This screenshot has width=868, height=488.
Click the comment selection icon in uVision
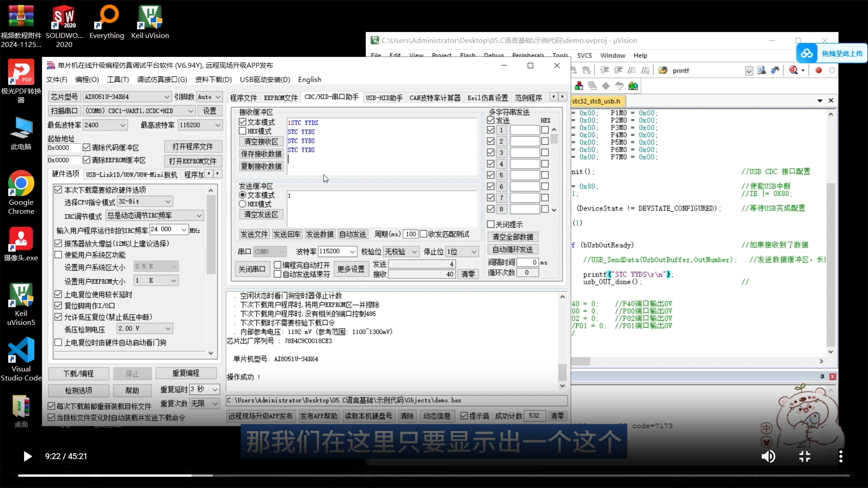click(632, 70)
